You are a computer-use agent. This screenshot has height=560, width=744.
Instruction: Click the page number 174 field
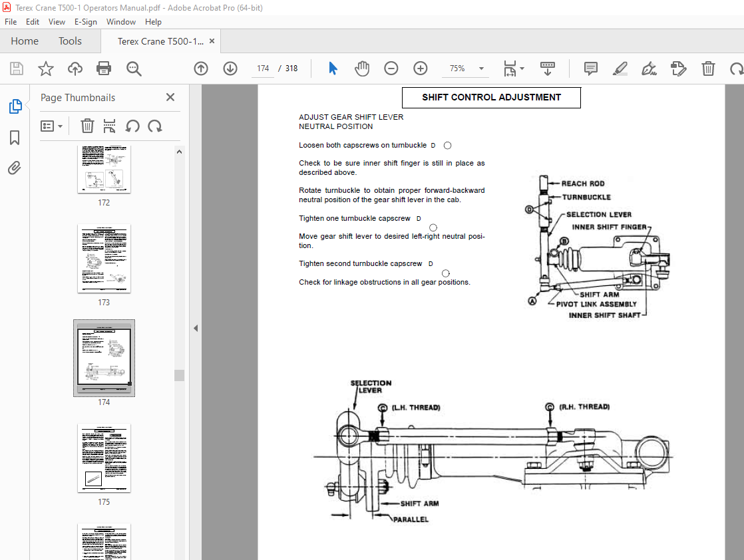click(x=263, y=69)
